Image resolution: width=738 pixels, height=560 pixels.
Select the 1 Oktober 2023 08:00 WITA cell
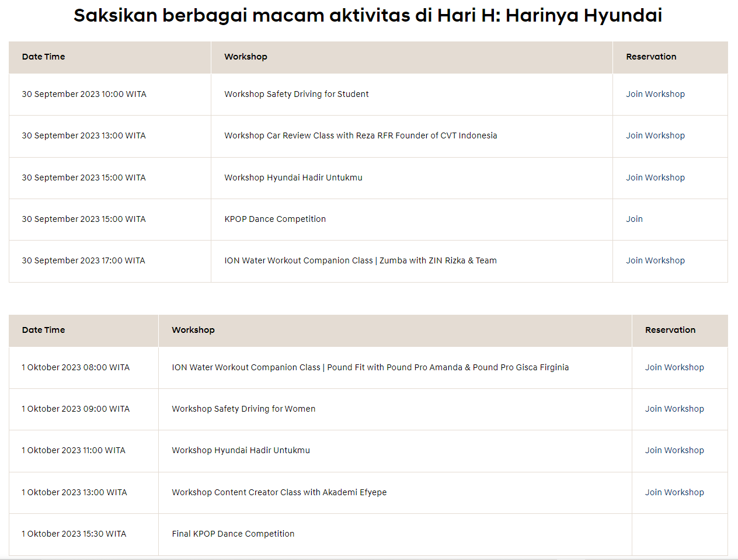(76, 367)
